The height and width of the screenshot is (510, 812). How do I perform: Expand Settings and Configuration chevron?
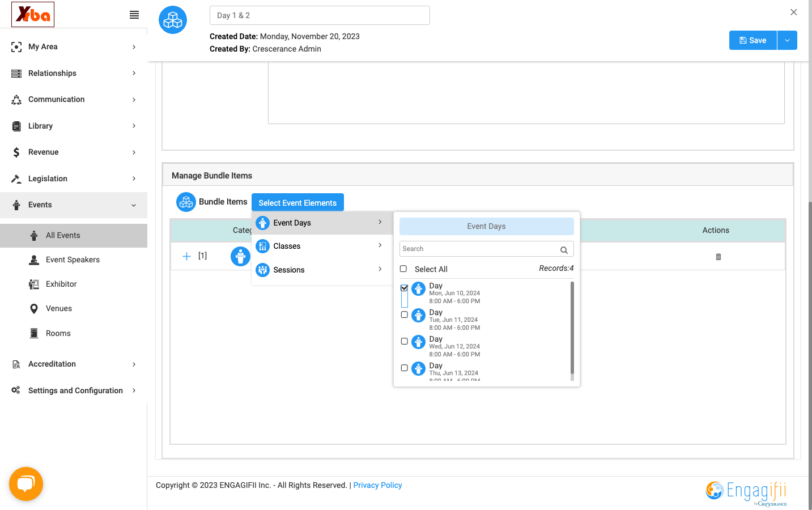point(134,390)
